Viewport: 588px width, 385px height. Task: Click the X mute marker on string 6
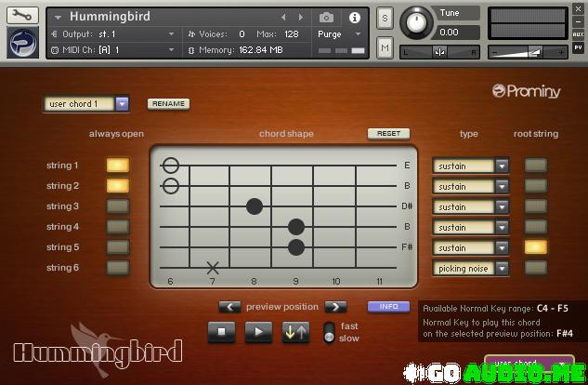(x=213, y=268)
